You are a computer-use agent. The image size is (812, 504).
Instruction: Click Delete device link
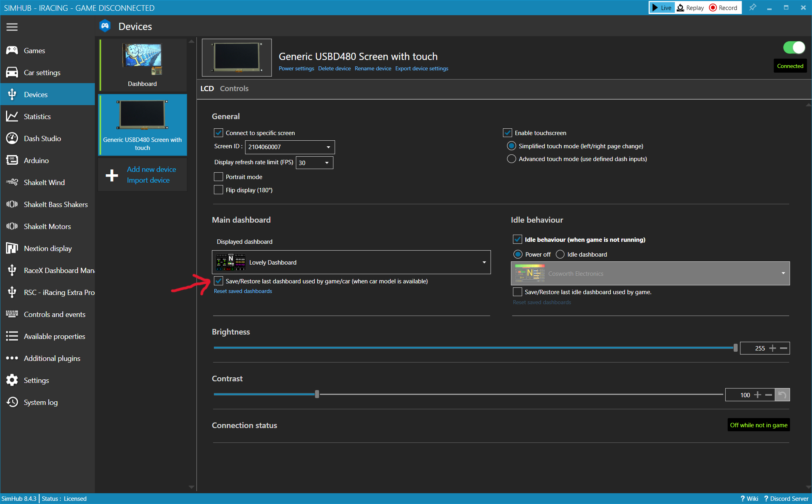pos(334,68)
